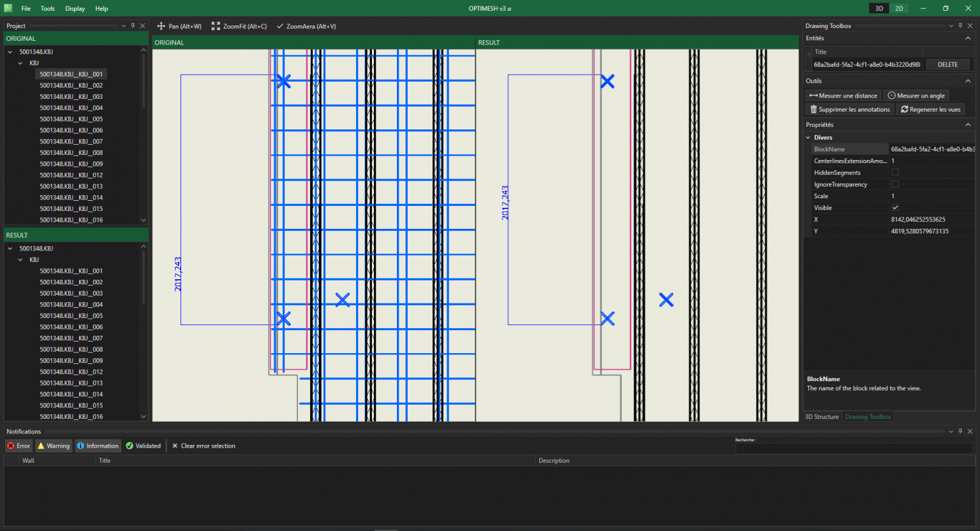Switch to the 3D Structure tab
Image resolution: width=980 pixels, height=531 pixels.
click(822, 417)
